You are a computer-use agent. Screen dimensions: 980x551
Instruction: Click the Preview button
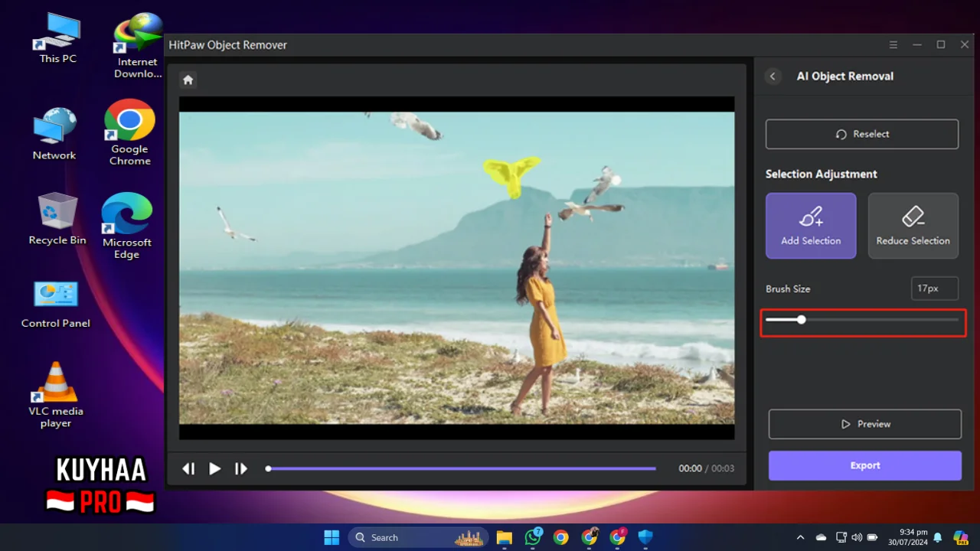(865, 424)
